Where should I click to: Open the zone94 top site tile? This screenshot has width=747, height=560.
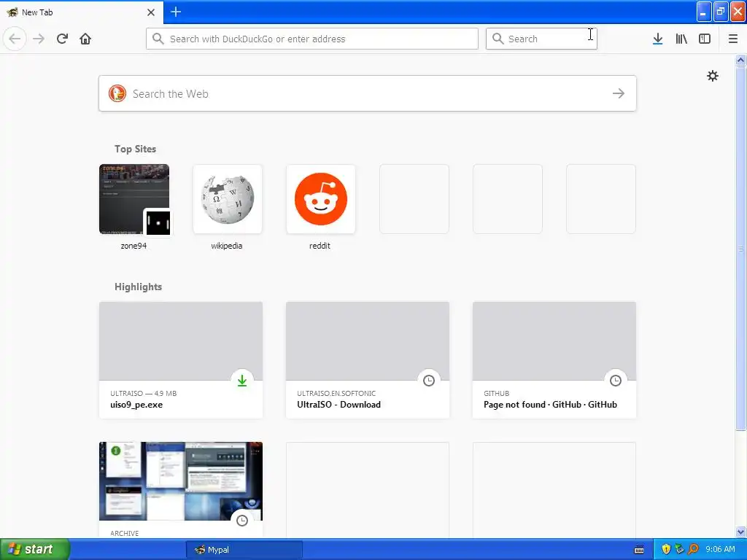point(134,199)
